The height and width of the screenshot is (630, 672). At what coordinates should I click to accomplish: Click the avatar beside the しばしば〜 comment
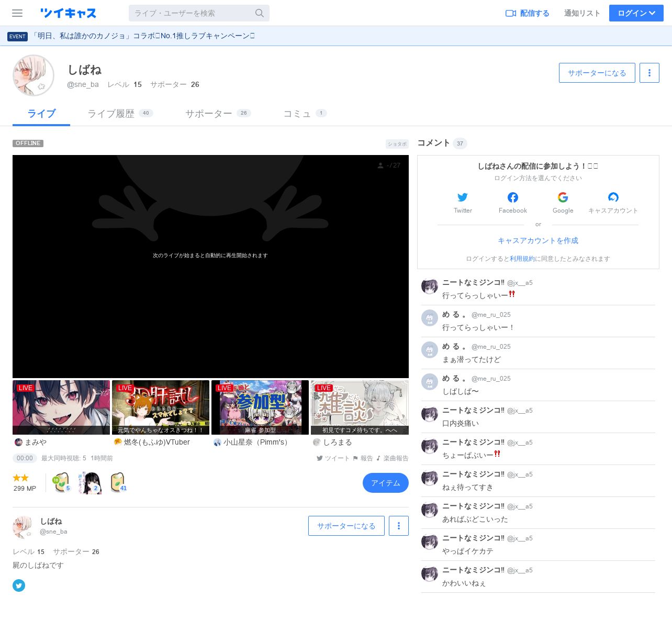pyautogui.click(x=430, y=382)
